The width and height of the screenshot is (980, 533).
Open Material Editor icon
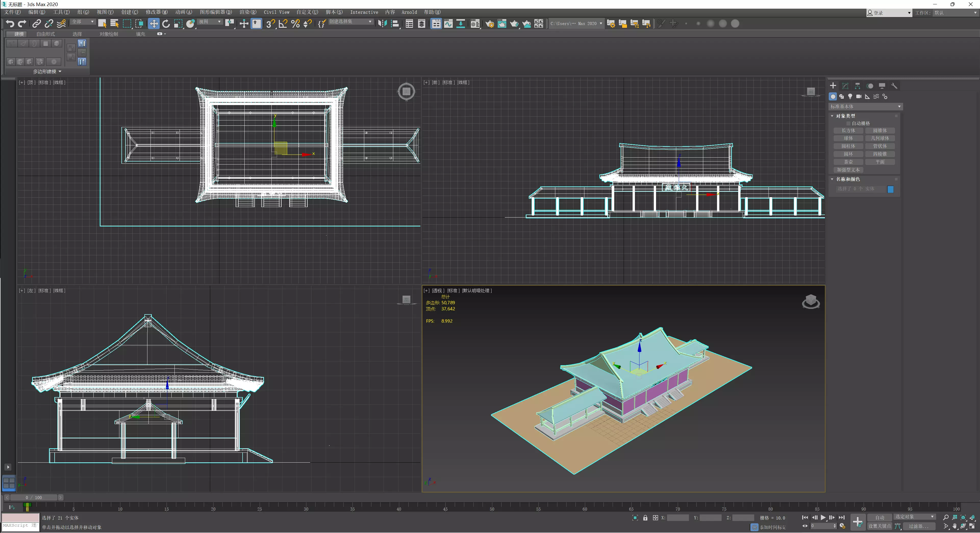475,23
